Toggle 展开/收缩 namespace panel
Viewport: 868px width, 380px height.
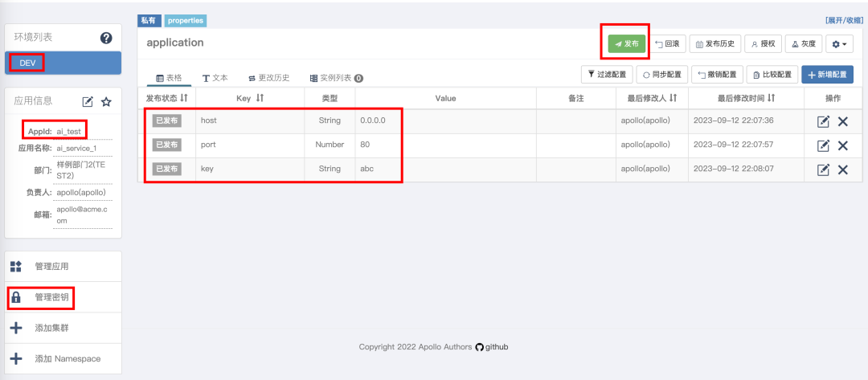pos(843,20)
